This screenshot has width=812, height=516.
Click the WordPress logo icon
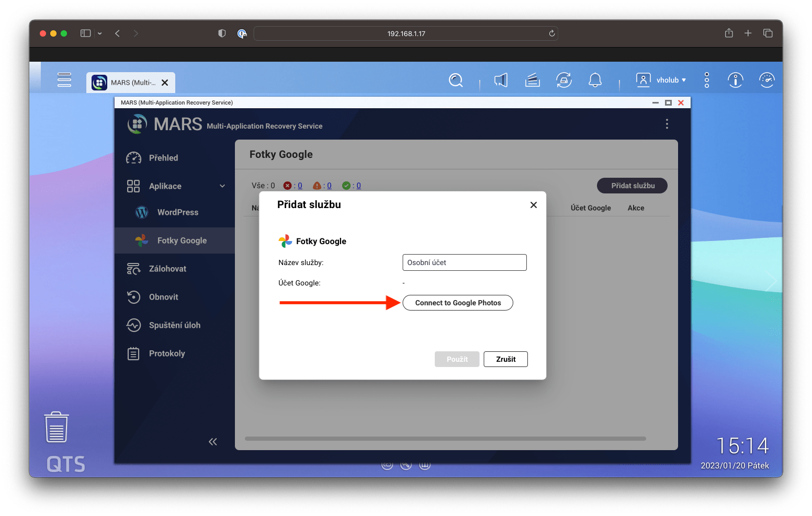(x=142, y=212)
